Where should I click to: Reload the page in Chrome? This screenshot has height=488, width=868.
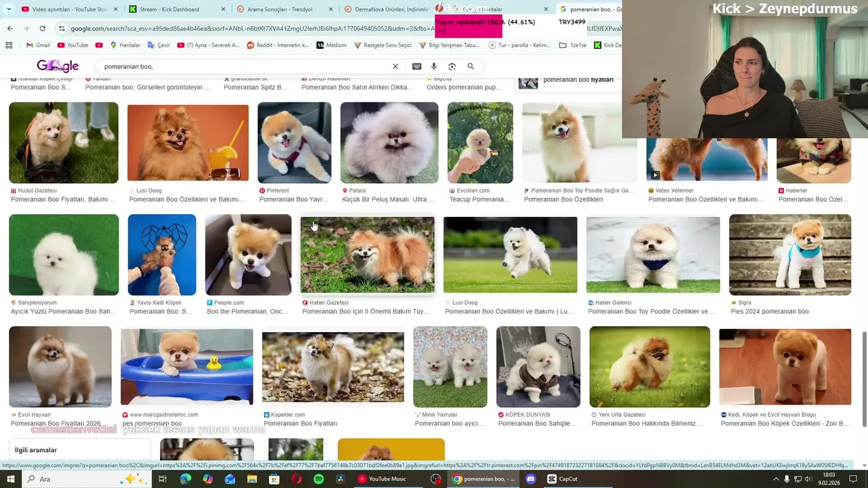(x=42, y=28)
